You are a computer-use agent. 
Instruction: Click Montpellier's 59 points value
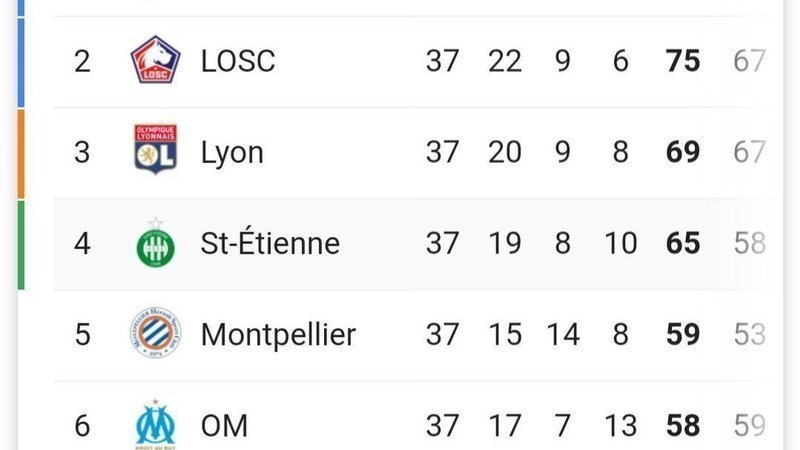pyautogui.click(x=683, y=334)
